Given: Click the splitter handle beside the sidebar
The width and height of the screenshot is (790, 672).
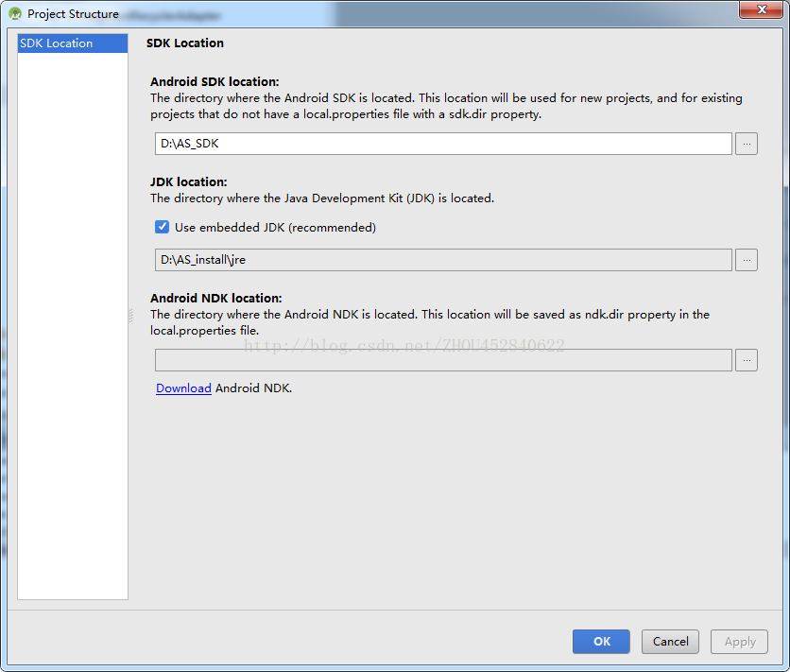Looking at the screenshot, I should click(131, 316).
